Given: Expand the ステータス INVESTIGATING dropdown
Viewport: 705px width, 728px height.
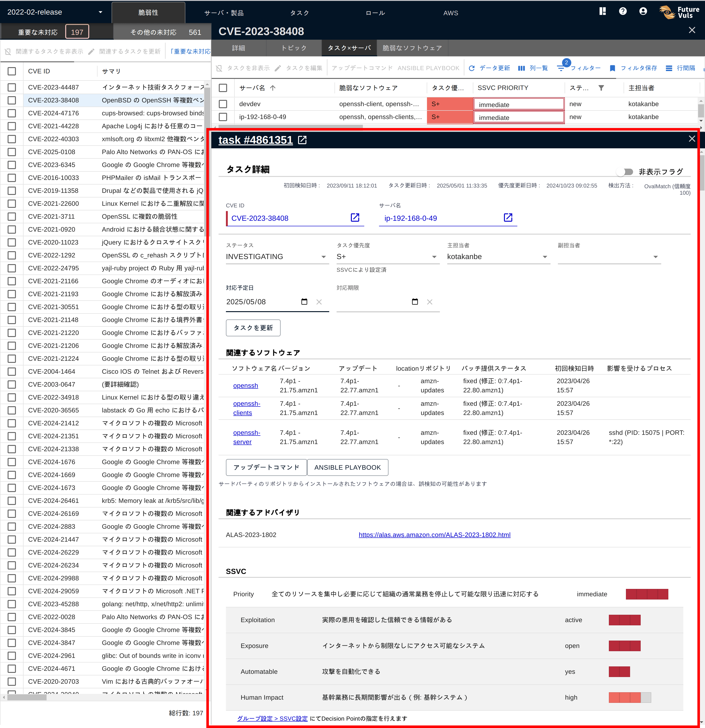Looking at the screenshot, I should 277,257.
